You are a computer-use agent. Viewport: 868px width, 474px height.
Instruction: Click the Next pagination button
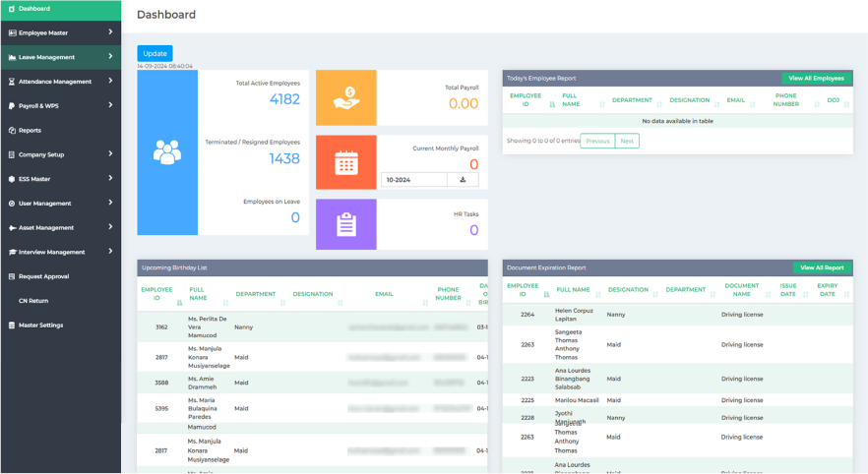point(627,141)
